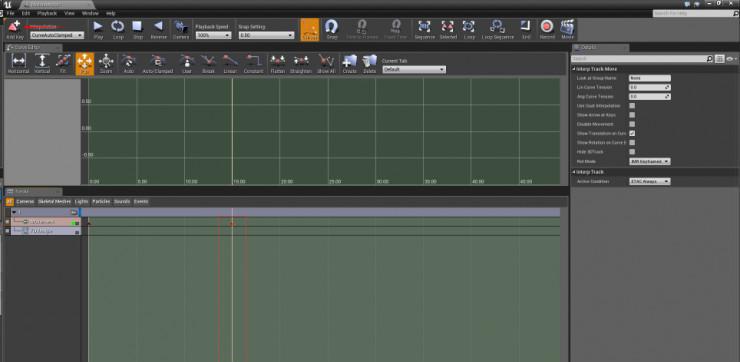Open the File menu

[10, 13]
